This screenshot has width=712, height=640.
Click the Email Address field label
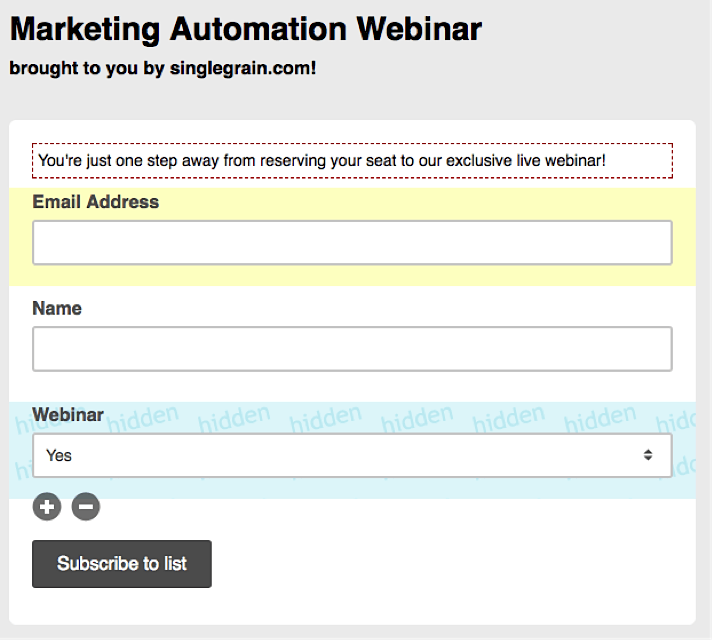coord(95,202)
